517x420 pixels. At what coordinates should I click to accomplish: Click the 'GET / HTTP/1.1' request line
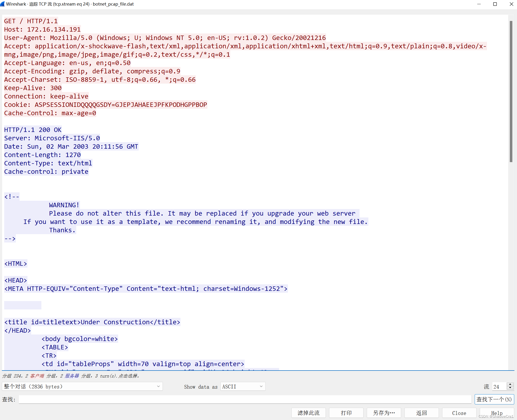31,21
